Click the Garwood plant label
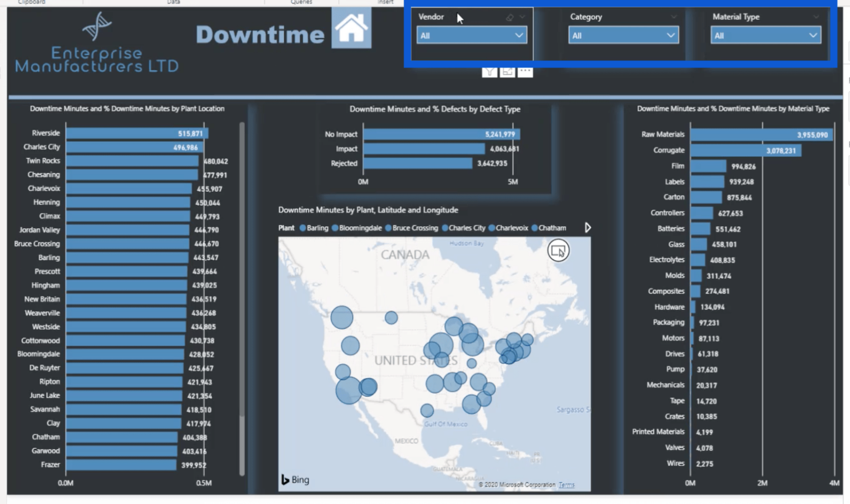Viewport: 850px width, 504px height. point(46,451)
